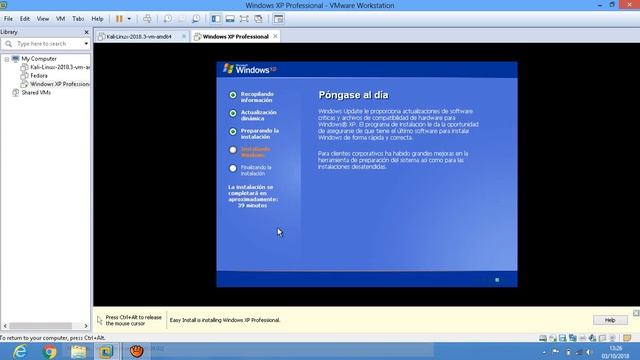Click the network adapter status icon
640x360 pixels.
573,338
